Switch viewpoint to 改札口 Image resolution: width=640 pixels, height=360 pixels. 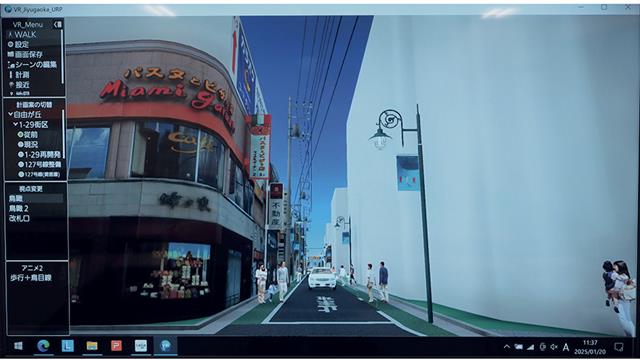coord(19,218)
